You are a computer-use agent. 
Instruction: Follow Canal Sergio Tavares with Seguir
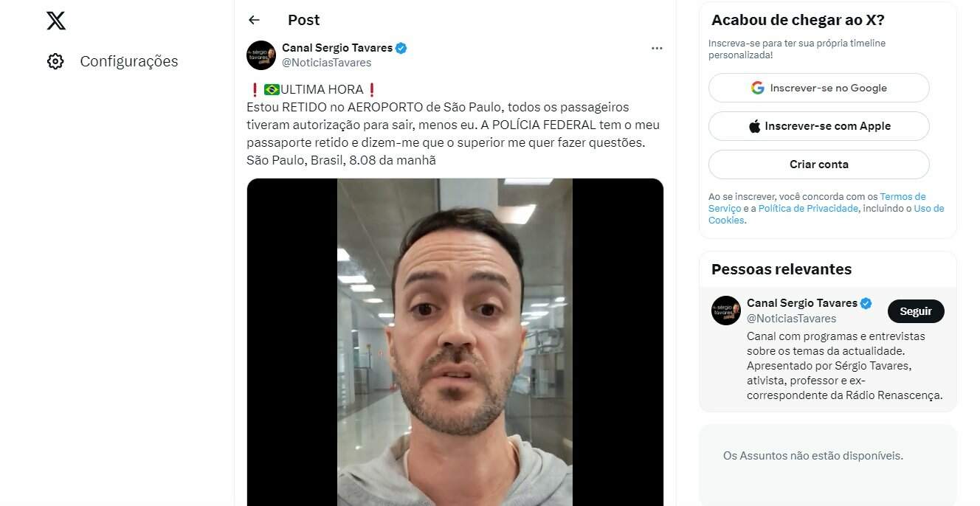click(916, 311)
